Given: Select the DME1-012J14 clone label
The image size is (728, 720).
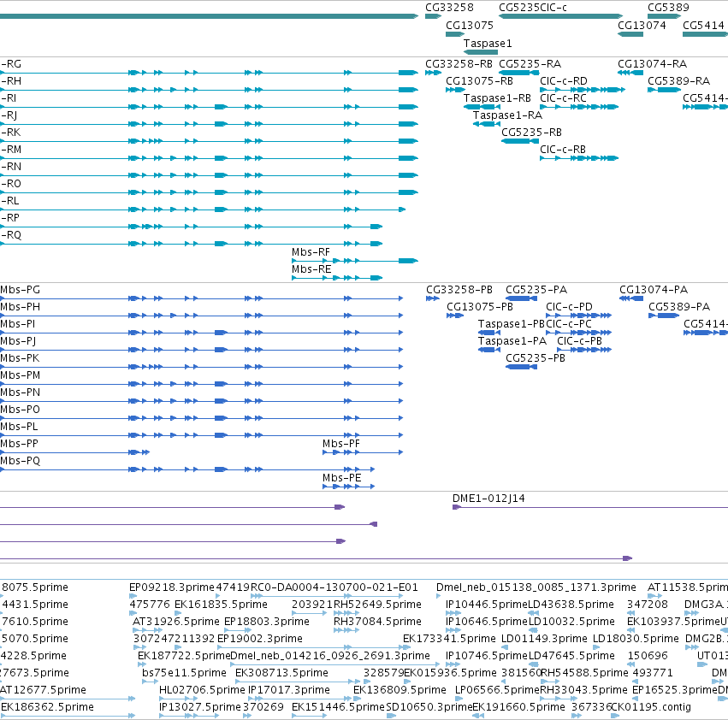Looking at the screenshot, I should (x=488, y=499).
